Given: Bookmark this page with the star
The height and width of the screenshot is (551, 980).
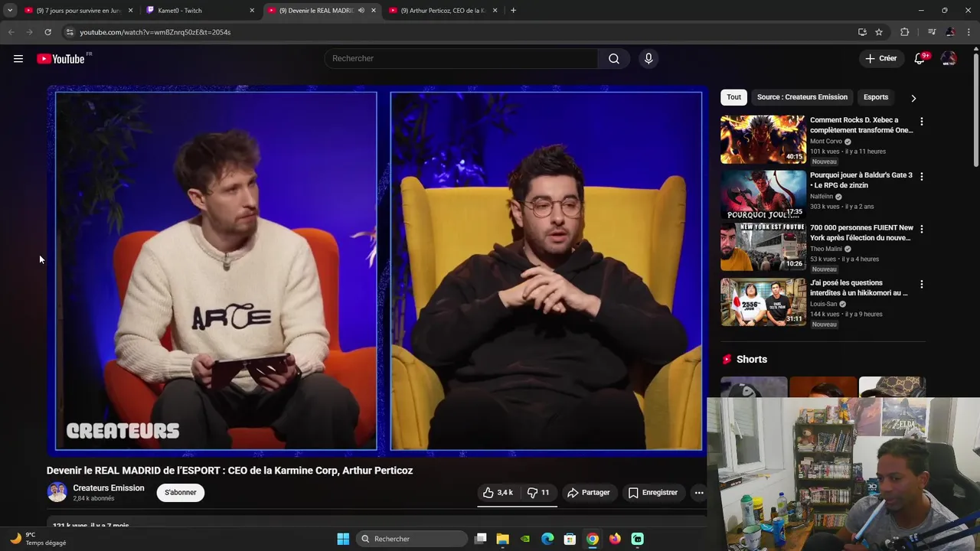Looking at the screenshot, I should (879, 32).
